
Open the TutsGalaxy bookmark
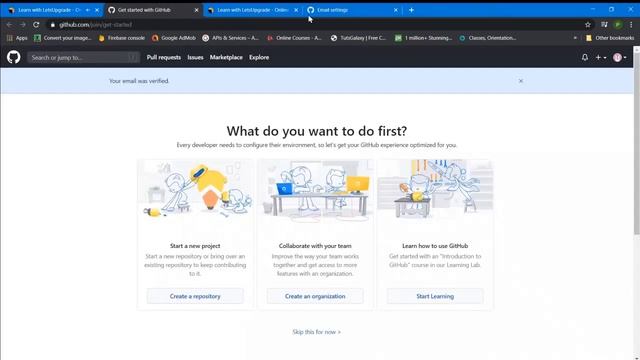click(359, 38)
